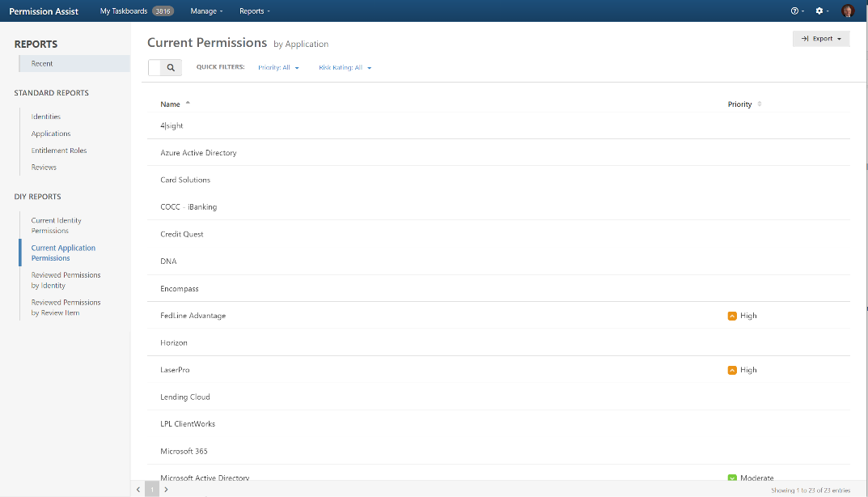
Task: Select Current Identity Permissions report
Action: click(56, 225)
